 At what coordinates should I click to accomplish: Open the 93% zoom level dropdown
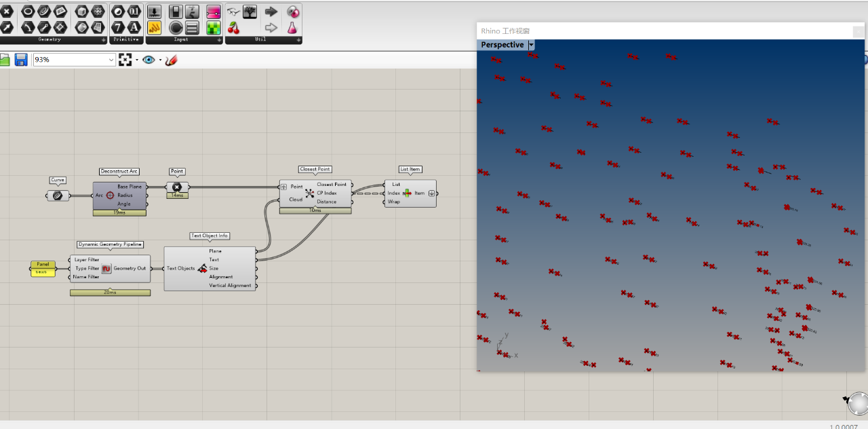click(x=111, y=60)
